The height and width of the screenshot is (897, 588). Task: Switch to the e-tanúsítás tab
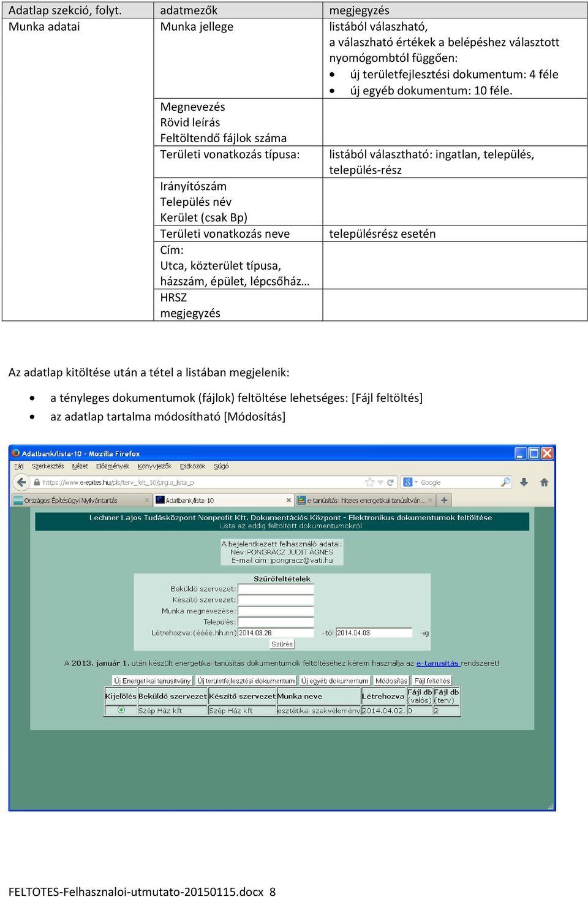pyautogui.click(x=366, y=500)
